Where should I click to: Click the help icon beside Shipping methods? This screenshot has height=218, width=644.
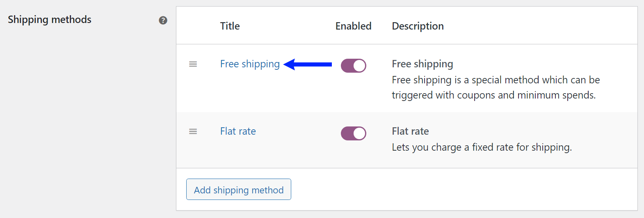[163, 20]
